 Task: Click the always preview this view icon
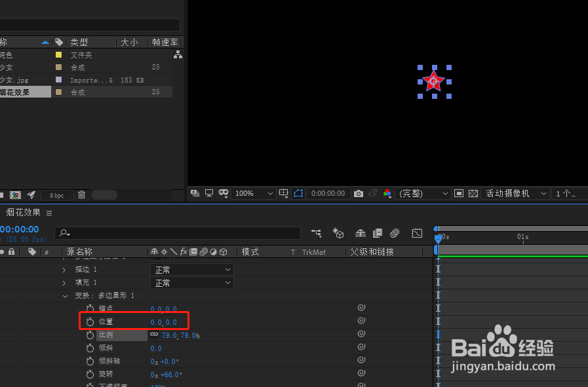click(x=195, y=193)
